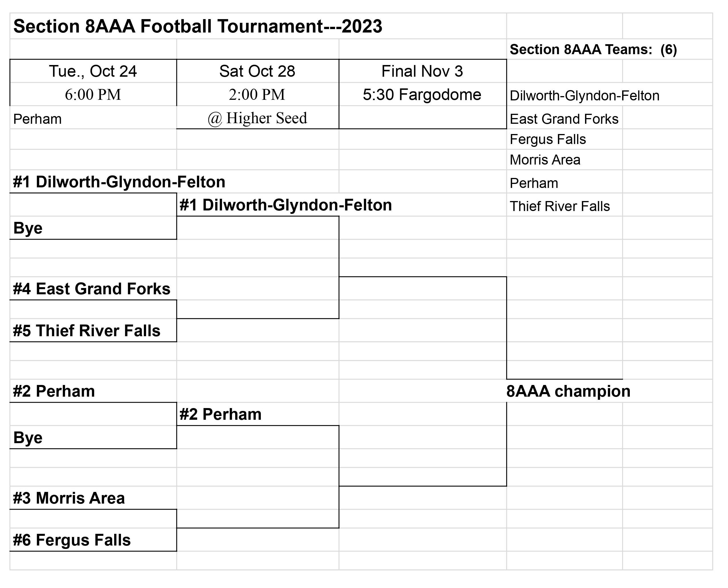Screen dimensions: 728x588
Task: Click the Final Nov 3 header cell
Action: pos(423,71)
